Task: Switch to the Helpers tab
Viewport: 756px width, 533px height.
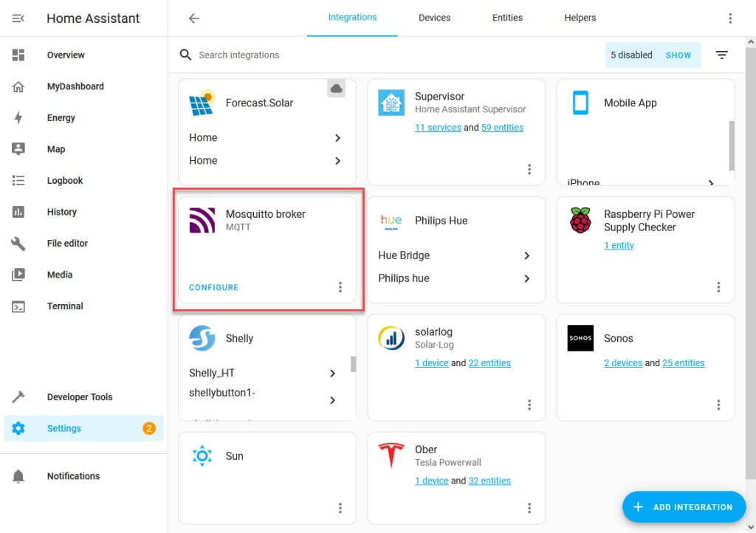Action: [580, 18]
